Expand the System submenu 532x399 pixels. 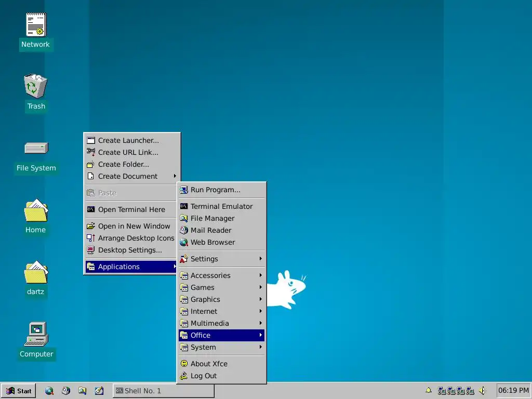point(221,347)
